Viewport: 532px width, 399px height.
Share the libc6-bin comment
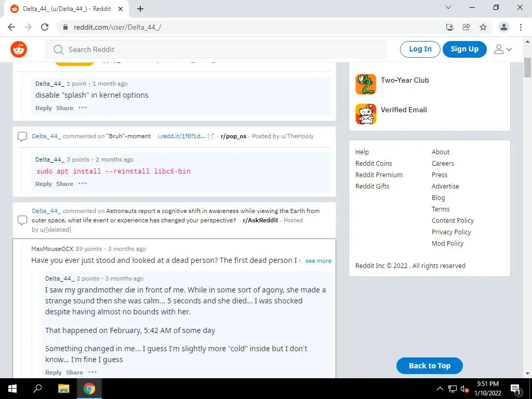coord(64,183)
